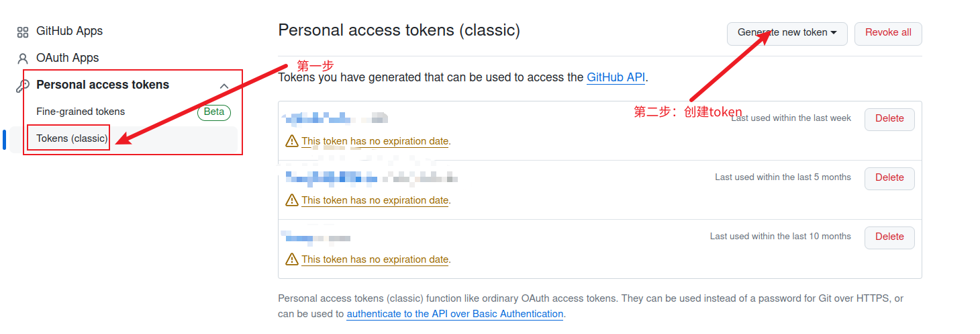This screenshot has width=980, height=334.
Task: Select Tokens (classic) in the sidebar
Action: click(72, 138)
